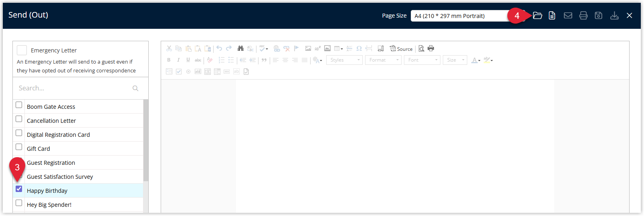Tick the Boom Gate Access checkbox

(x=19, y=105)
